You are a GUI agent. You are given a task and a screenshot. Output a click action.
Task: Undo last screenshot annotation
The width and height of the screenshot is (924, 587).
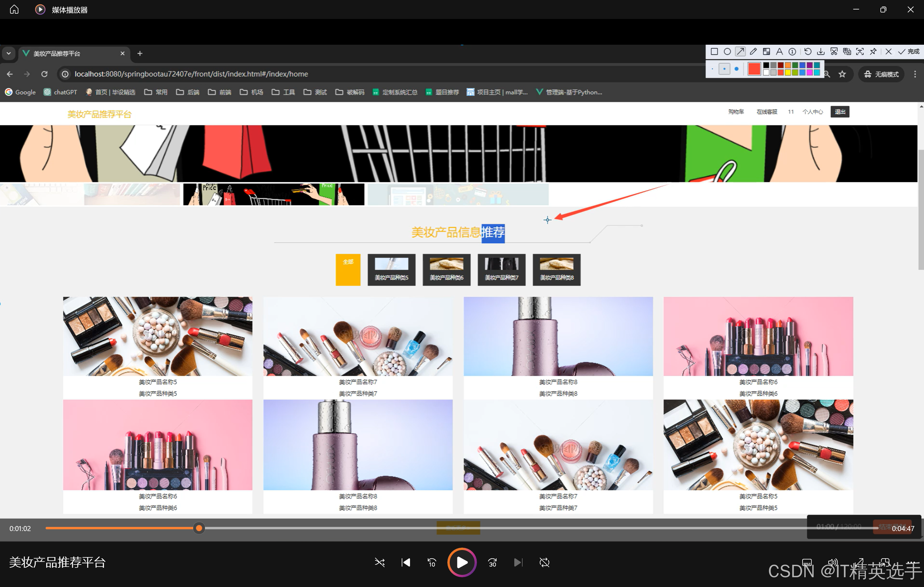click(x=808, y=52)
